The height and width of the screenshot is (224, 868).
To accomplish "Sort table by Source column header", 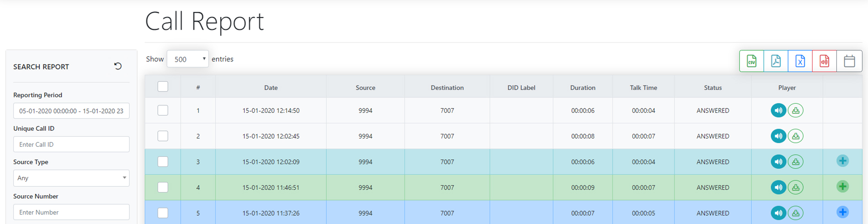I will pos(365,87).
